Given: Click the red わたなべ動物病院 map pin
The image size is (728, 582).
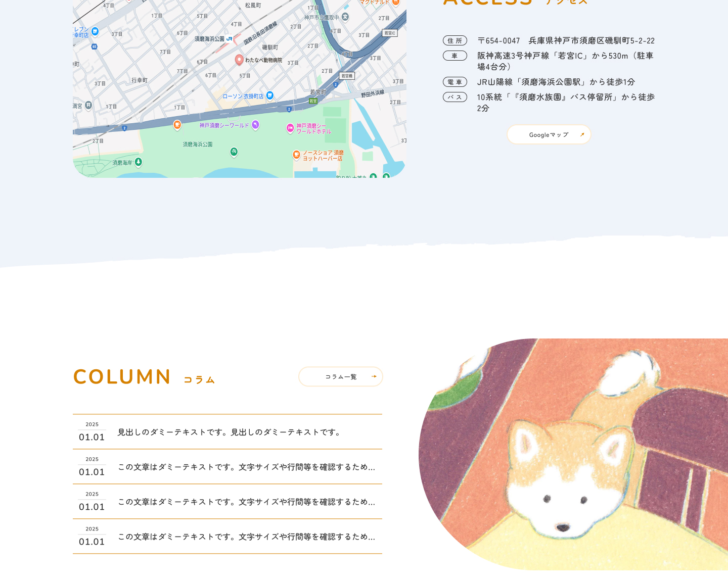Looking at the screenshot, I should (239, 60).
